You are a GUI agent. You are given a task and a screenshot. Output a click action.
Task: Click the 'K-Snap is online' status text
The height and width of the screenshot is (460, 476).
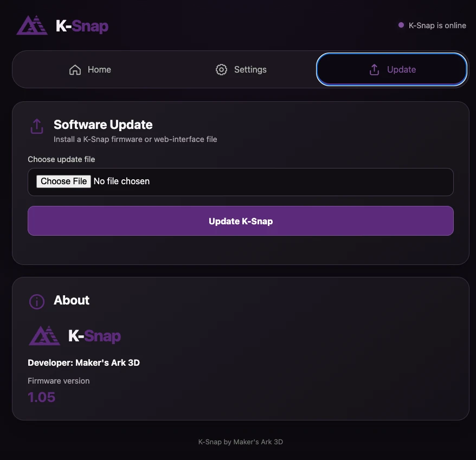pyautogui.click(x=437, y=25)
